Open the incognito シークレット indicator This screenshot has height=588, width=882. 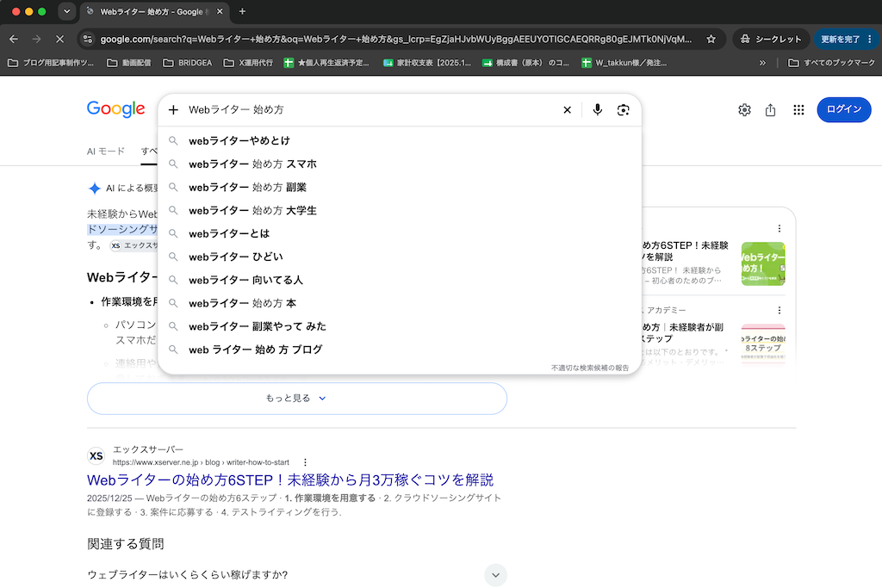pos(771,39)
